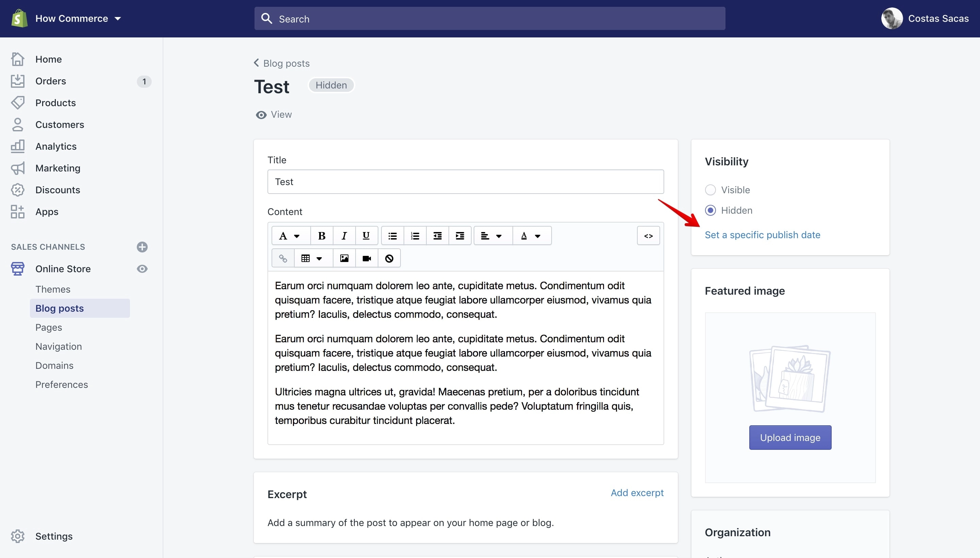This screenshot has height=558, width=980.
Task: Click the View post link
Action: 274,115
